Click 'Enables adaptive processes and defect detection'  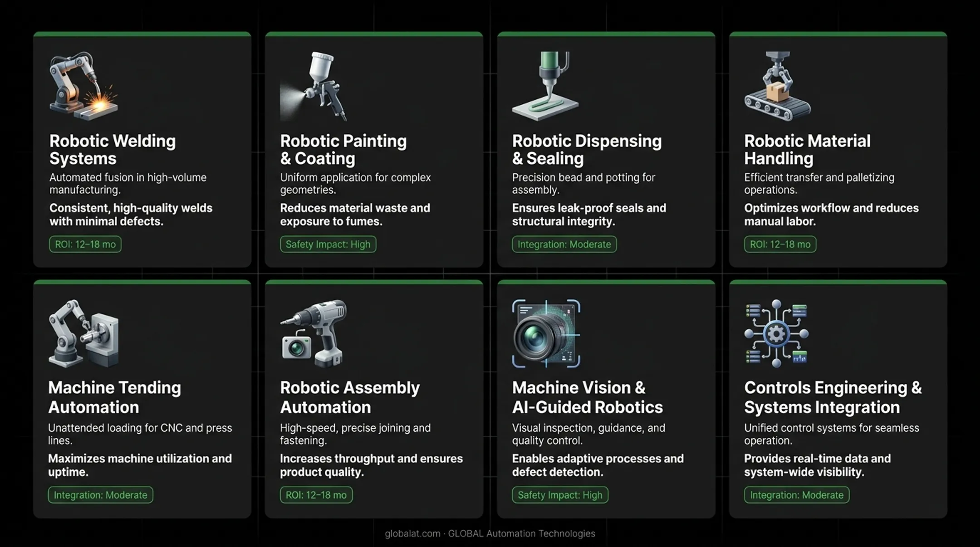[598, 465]
